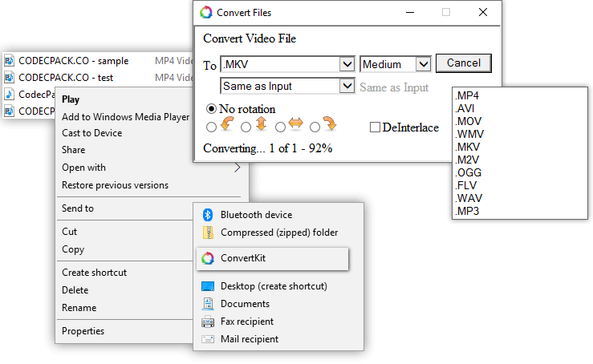Click the rotate-right orange arrow icon
The image size is (593, 364).
pyautogui.click(x=330, y=123)
